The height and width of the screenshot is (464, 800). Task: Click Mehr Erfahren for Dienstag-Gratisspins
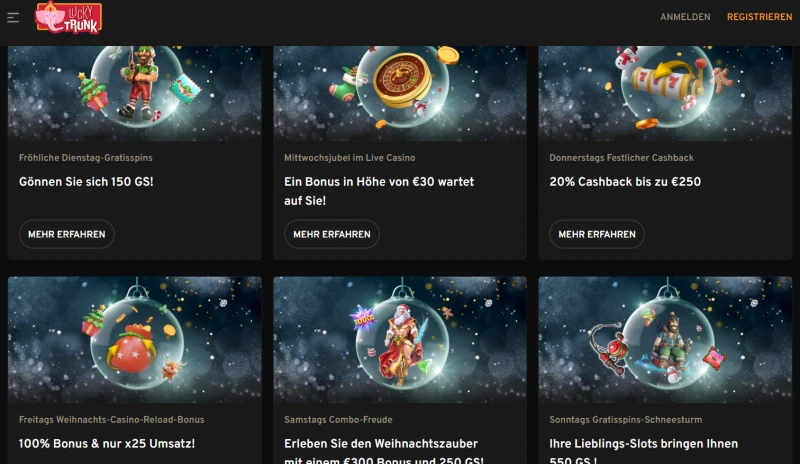[x=67, y=234]
